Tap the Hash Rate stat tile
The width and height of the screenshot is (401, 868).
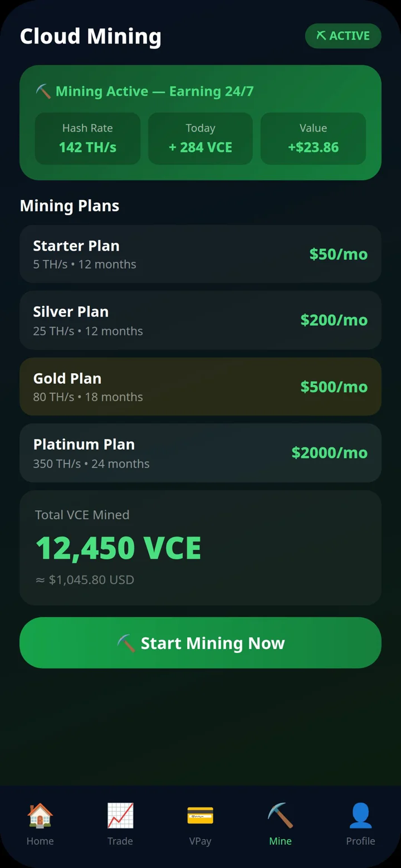87,139
